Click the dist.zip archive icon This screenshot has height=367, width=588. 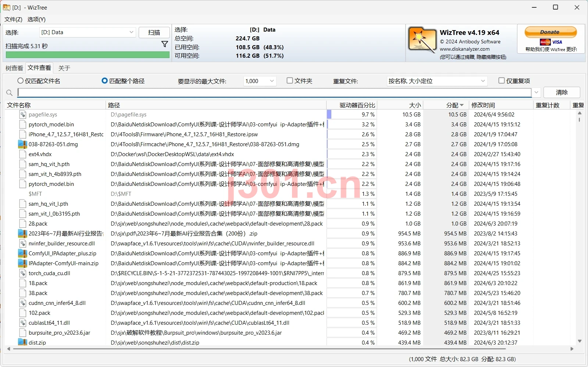(22, 342)
